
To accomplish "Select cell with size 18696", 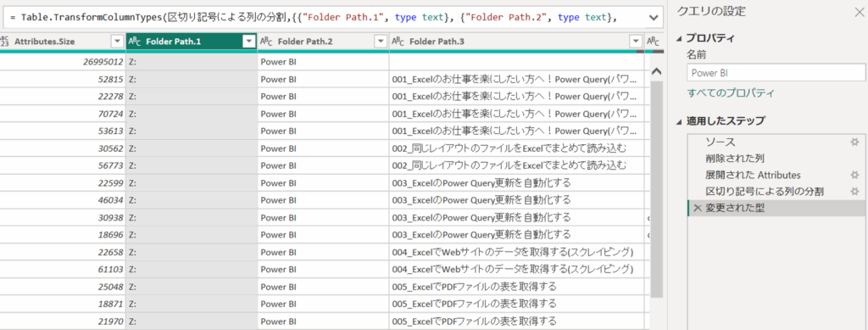I will 63,234.
